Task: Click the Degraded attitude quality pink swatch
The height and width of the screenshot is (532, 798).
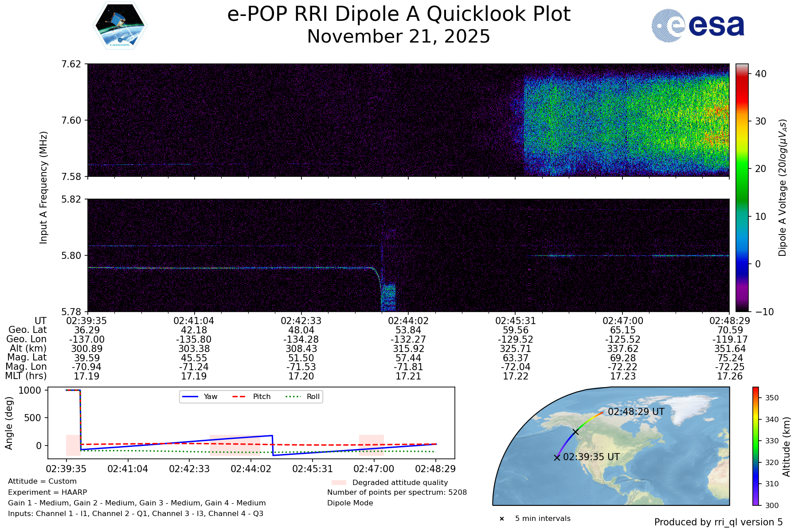Action: [x=339, y=483]
